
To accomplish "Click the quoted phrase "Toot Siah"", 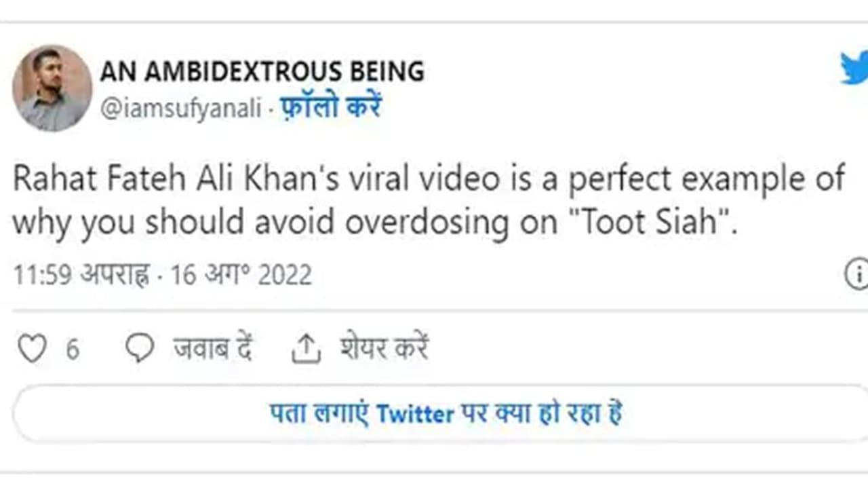I will 658,223.
